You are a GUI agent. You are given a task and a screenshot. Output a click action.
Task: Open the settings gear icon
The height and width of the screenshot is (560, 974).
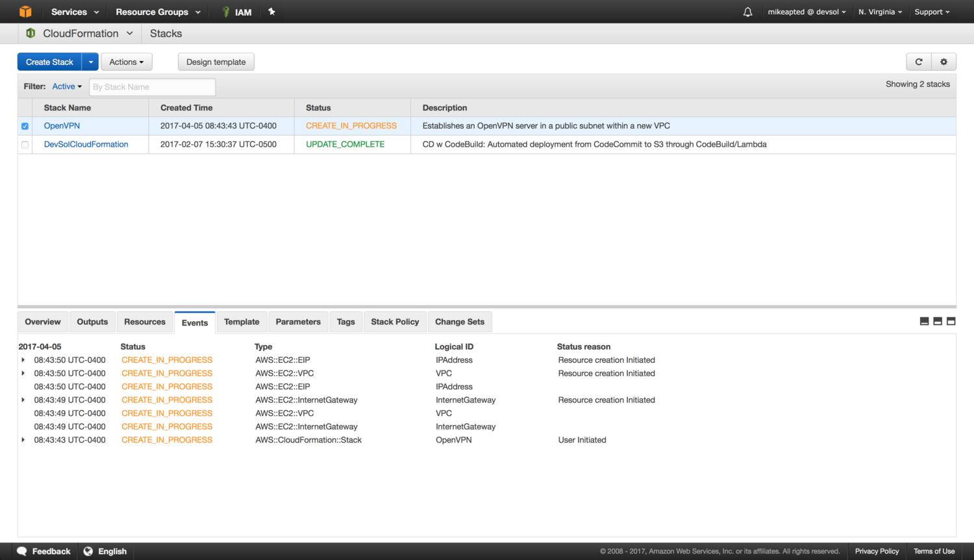943,62
